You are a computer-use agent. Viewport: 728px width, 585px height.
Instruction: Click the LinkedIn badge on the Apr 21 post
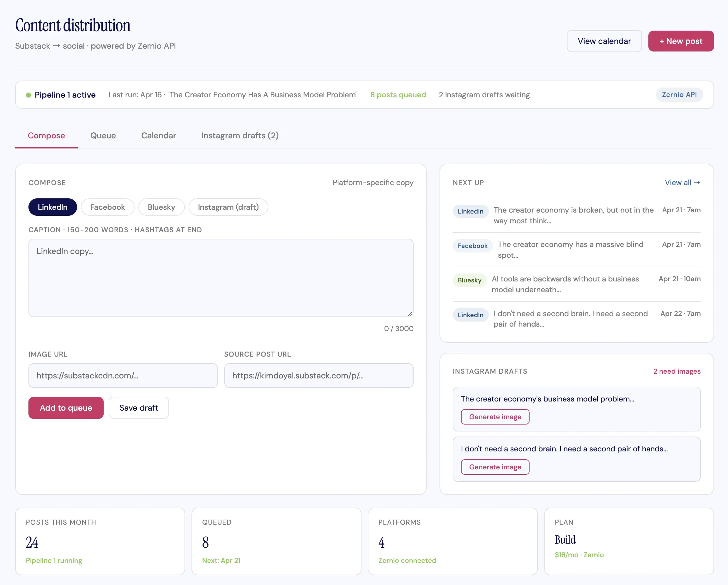470,211
